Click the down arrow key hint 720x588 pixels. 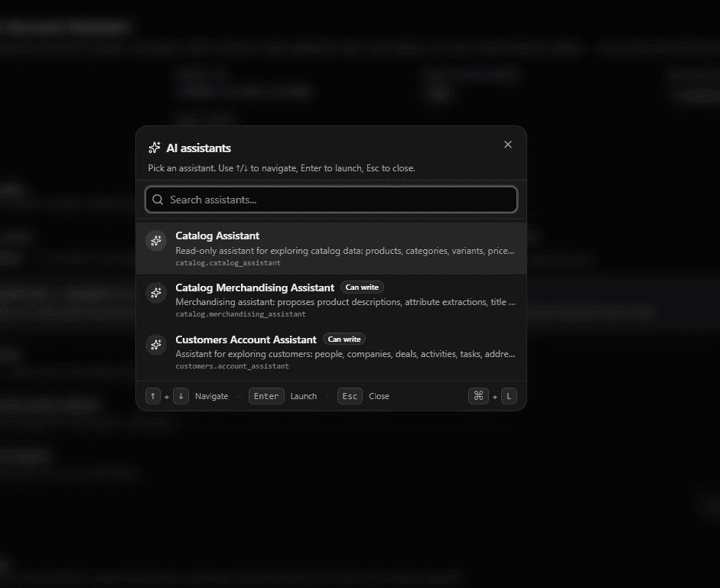[x=181, y=396]
